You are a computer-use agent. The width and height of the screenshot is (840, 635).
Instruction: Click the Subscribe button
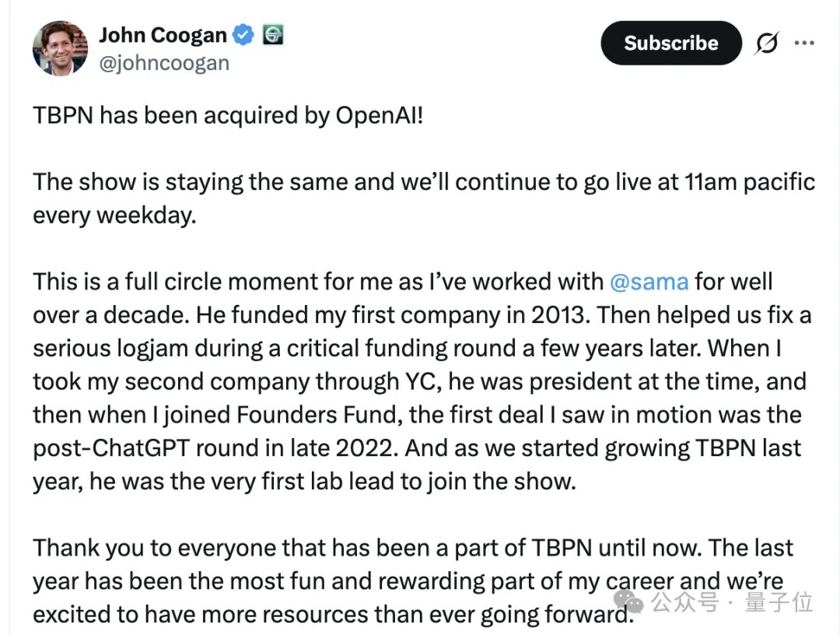[x=670, y=43]
